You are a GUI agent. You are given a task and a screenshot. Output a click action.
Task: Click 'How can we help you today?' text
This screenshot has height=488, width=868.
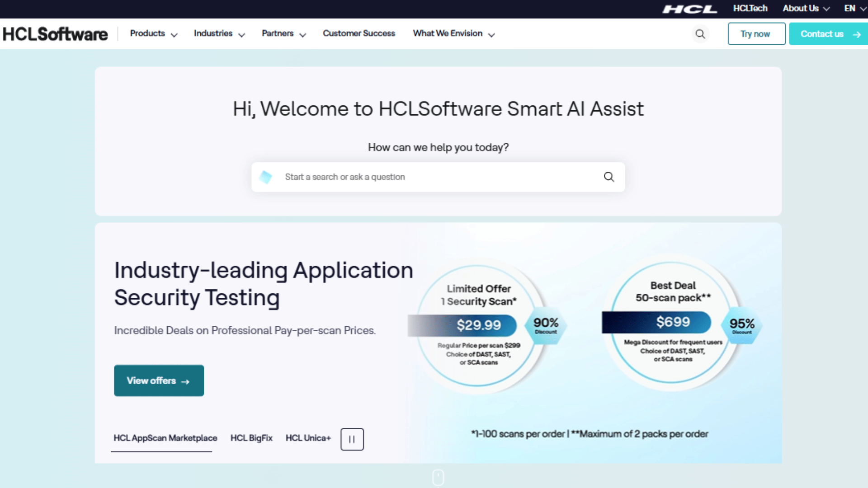point(438,147)
